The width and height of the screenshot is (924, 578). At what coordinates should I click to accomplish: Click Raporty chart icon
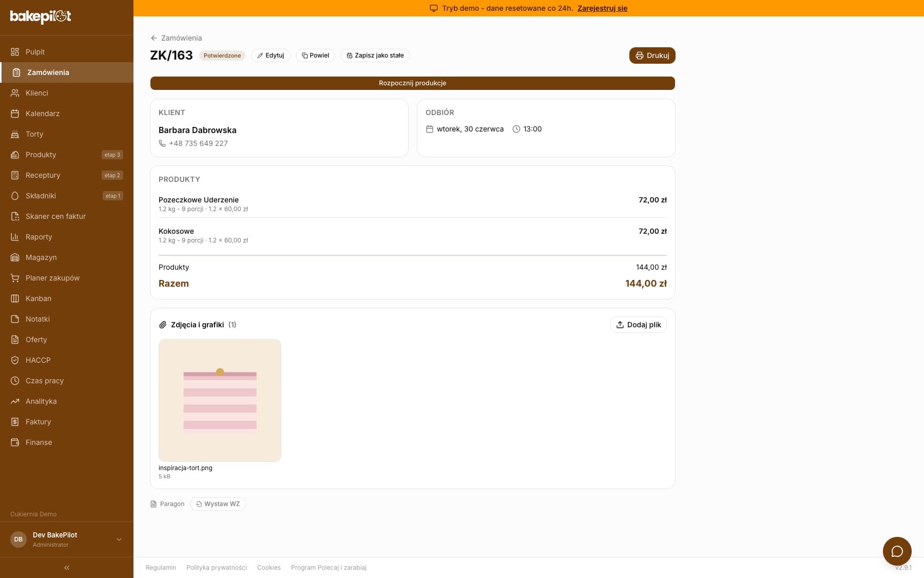(x=15, y=237)
